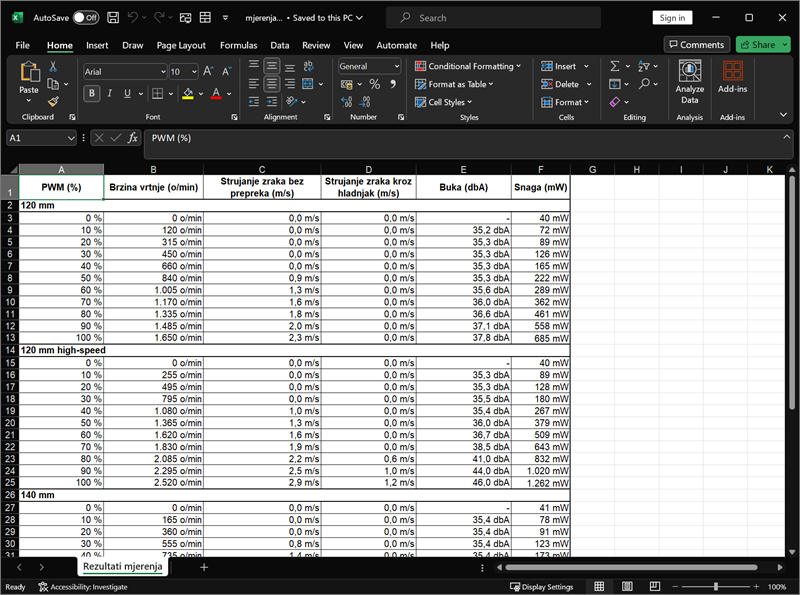Toggle Bold formatting
The width and height of the screenshot is (800, 595).
[x=92, y=94]
